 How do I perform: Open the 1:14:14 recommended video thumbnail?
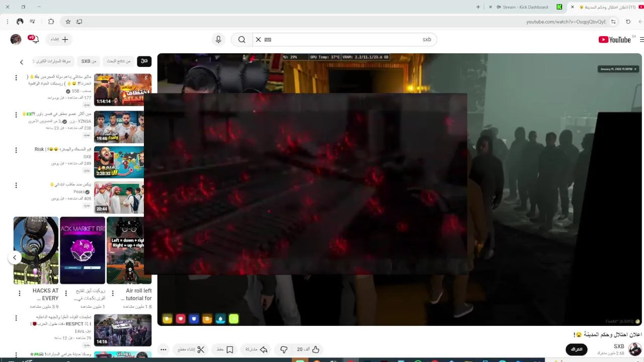(x=123, y=89)
